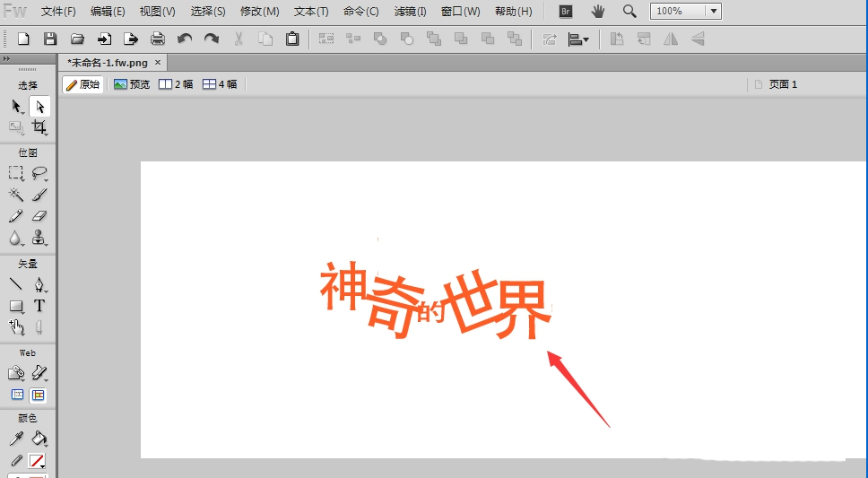Screen dimensions: 868x478
Task: Select the Crop tool
Action: (x=39, y=128)
